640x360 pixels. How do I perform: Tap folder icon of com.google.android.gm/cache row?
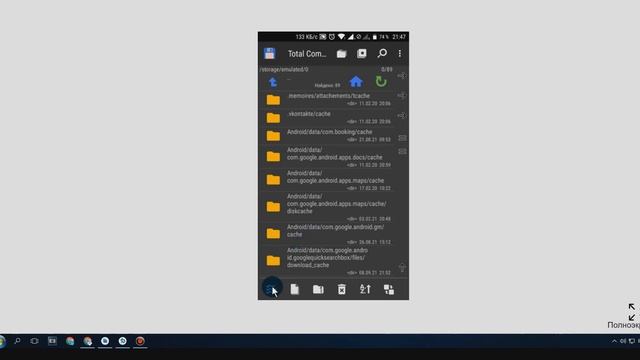click(x=273, y=233)
